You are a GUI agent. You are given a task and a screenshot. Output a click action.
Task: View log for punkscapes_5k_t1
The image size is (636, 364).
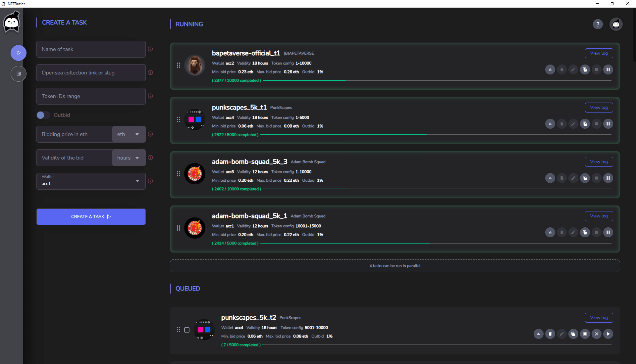(599, 108)
